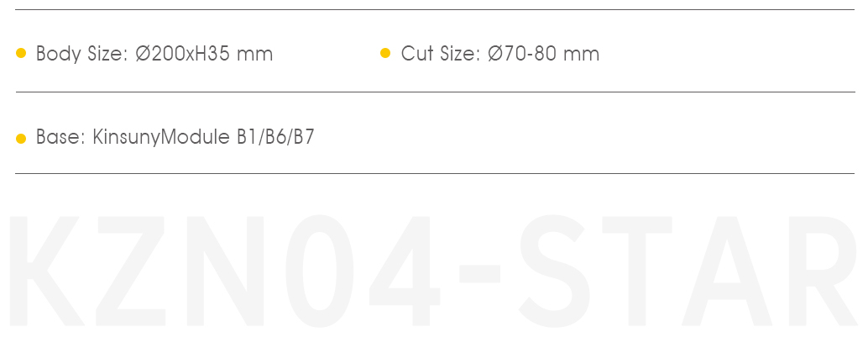Click the watermark letter A in STAR
The height and width of the screenshot is (348, 868).
727,271
